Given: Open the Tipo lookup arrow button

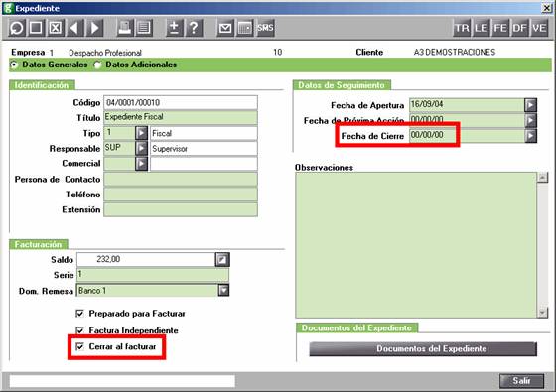Looking at the screenshot, I should 141,133.
